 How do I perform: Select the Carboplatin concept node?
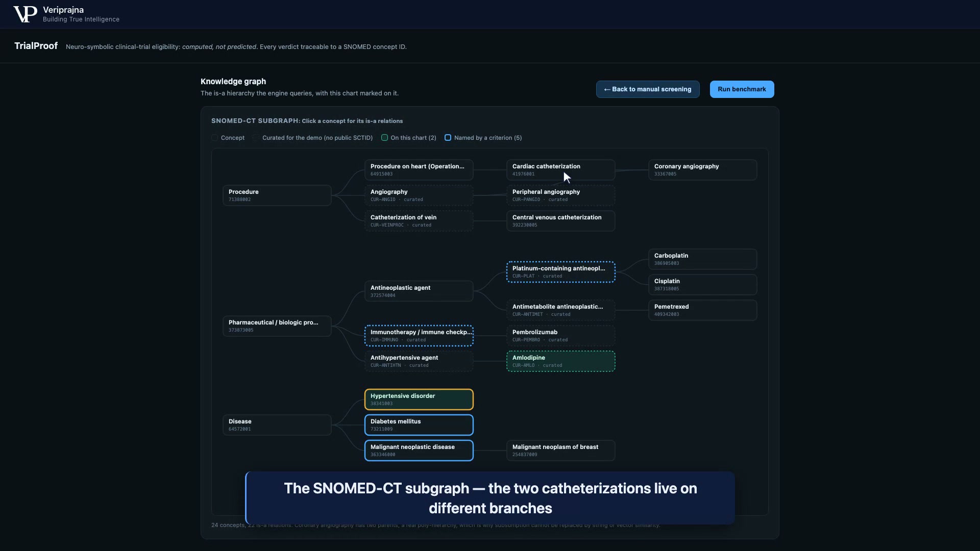pyautogui.click(x=702, y=259)
